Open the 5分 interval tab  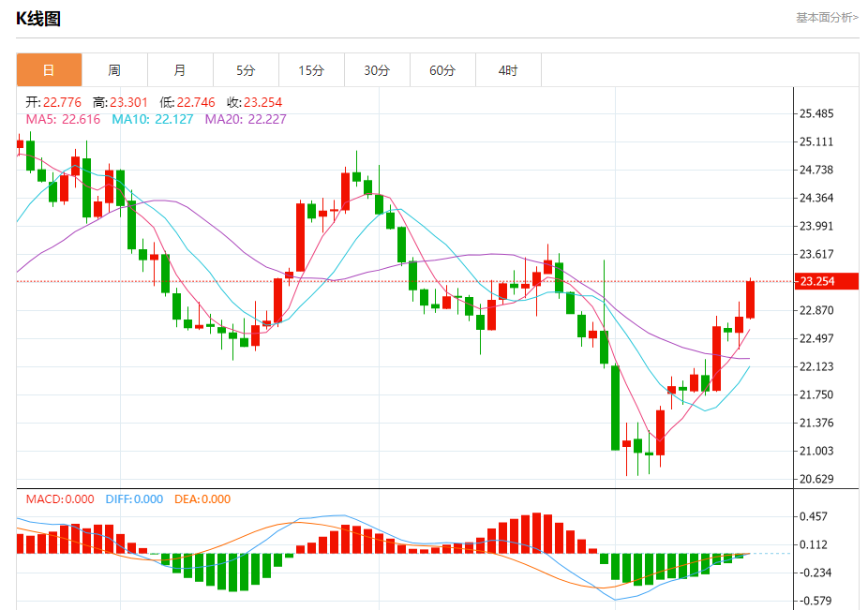[246, 70]
